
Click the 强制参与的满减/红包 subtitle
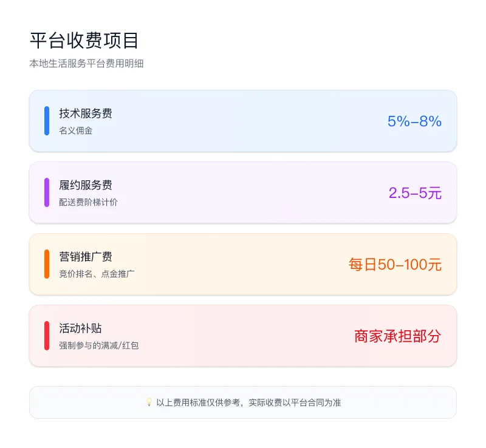click(99, 345)
